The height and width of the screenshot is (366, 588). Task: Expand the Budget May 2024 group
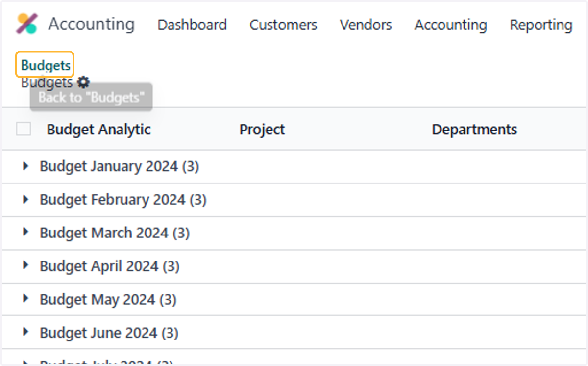[x=26, y=299]
